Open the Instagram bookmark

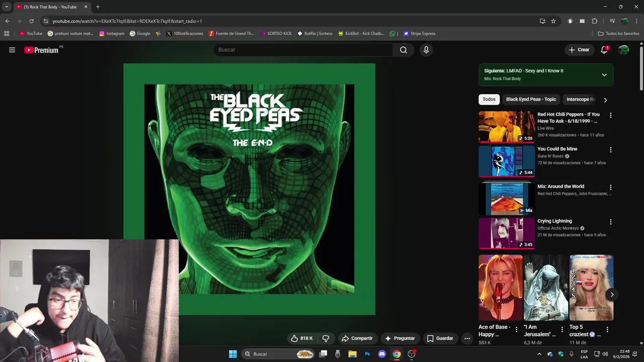click(112, 34)
